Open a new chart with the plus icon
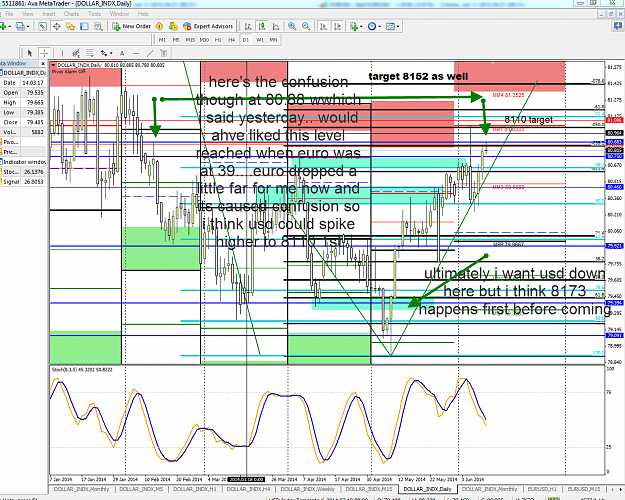 [3, 26]
